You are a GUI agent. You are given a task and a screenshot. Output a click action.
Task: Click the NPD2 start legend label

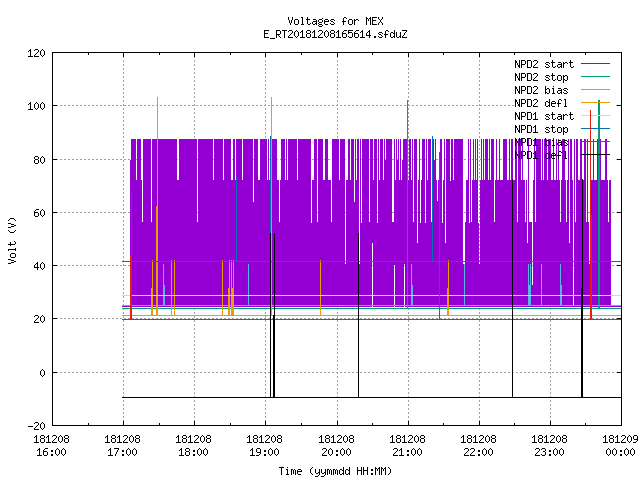[544, 64]
